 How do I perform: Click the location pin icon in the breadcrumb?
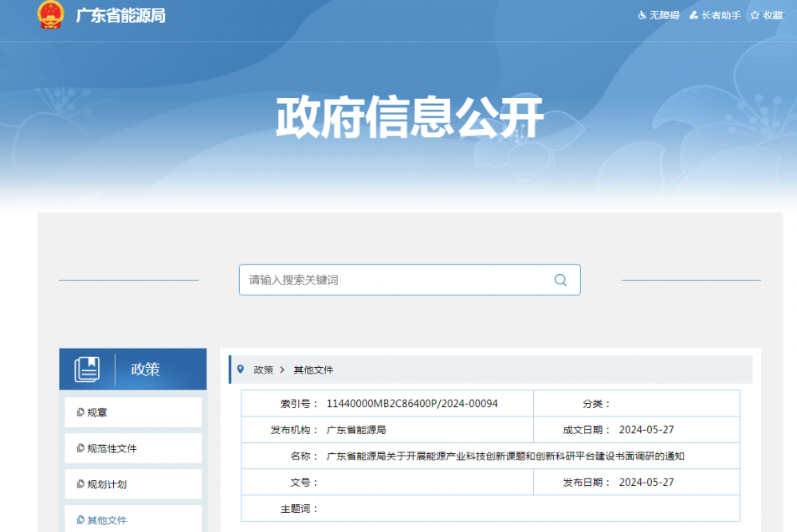pos(239,369)
